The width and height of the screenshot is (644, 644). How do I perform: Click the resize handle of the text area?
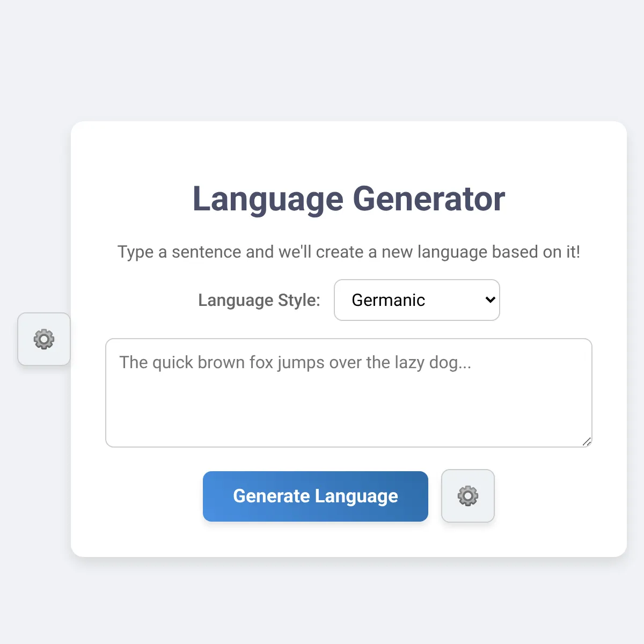[587, 442]
